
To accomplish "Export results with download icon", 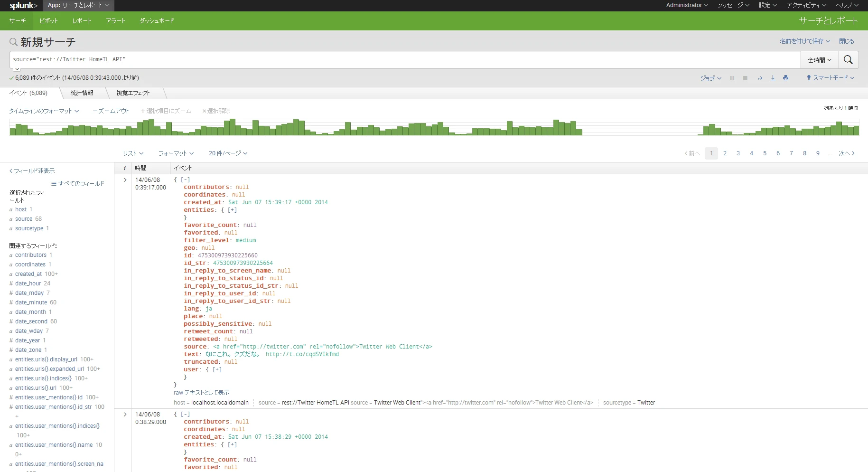I will point(773,78).
